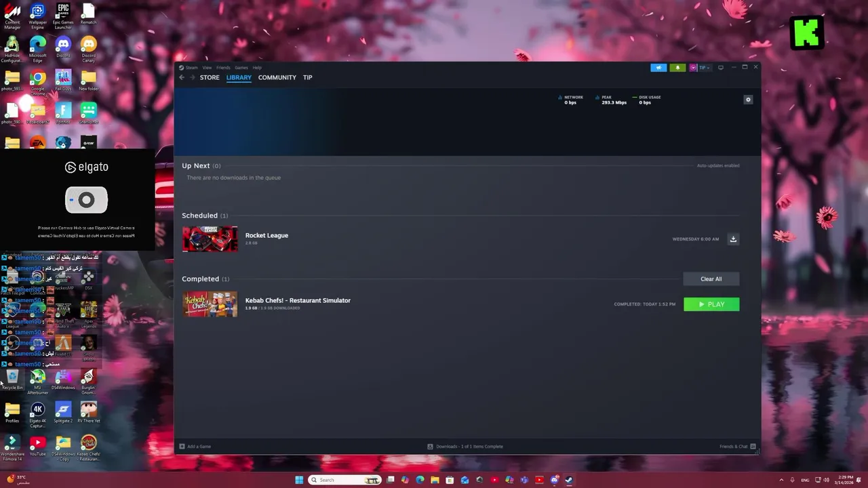
Task: Switch to the STORE tab
Action: point(210,77)
